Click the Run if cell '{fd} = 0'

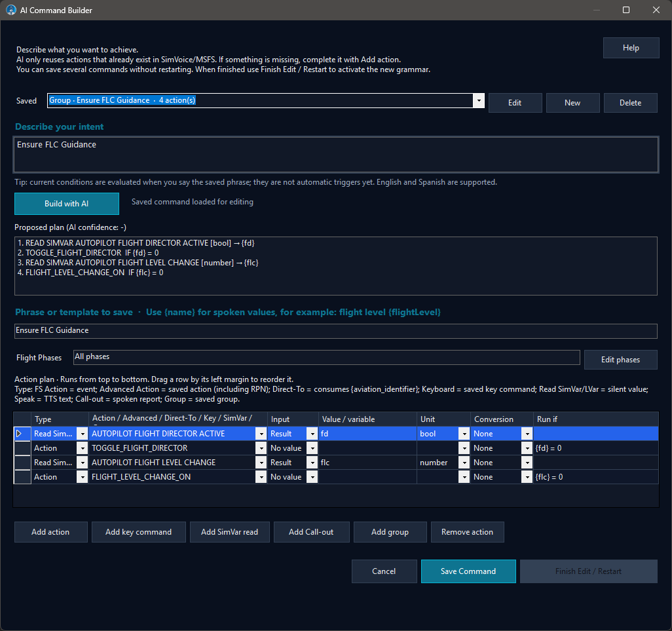[596, 448]
